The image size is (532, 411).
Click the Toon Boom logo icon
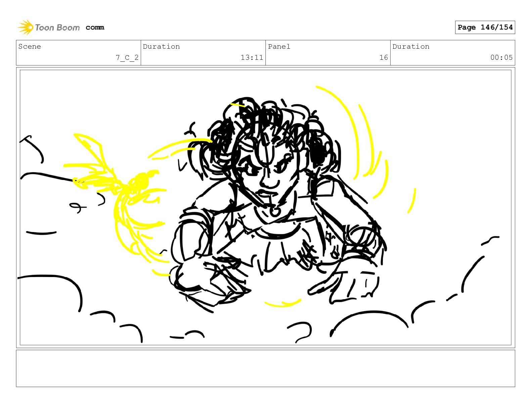tap(26, 27)
